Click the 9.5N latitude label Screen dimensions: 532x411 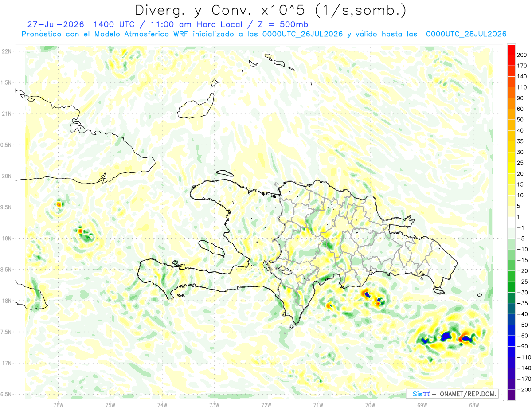point(6,207)
